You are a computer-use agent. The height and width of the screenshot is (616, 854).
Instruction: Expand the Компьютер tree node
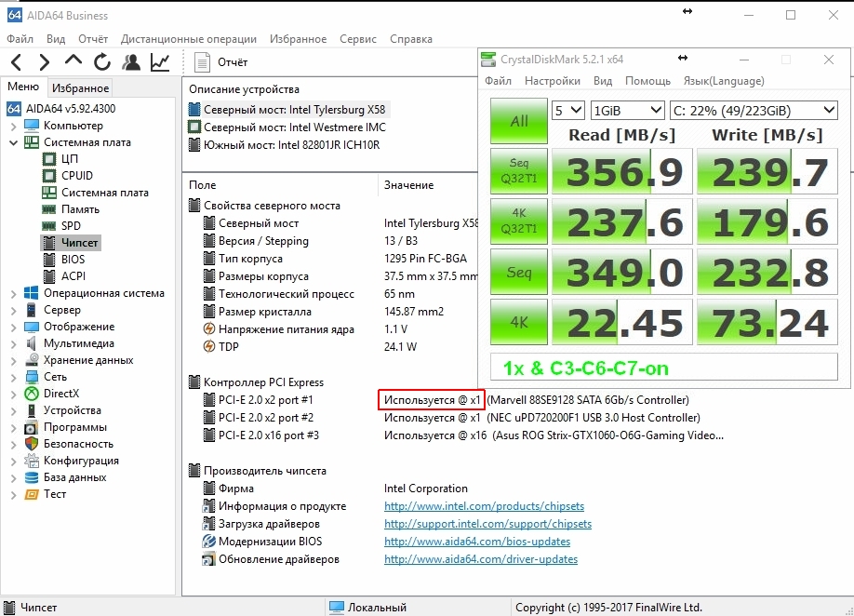14,126
